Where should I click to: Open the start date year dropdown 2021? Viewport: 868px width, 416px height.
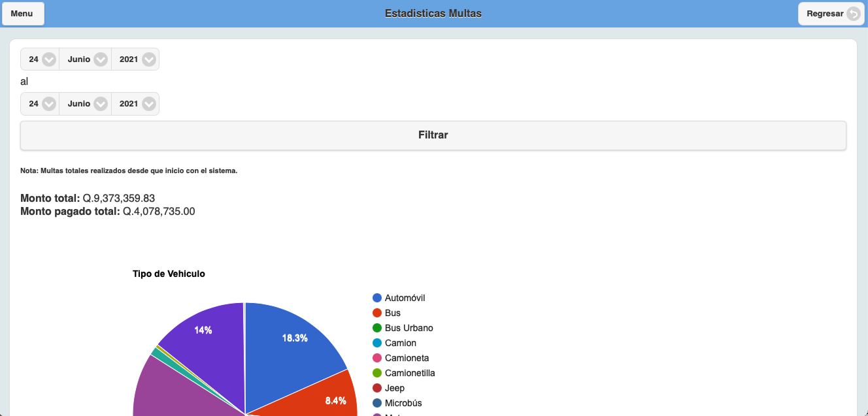point(135,59)
